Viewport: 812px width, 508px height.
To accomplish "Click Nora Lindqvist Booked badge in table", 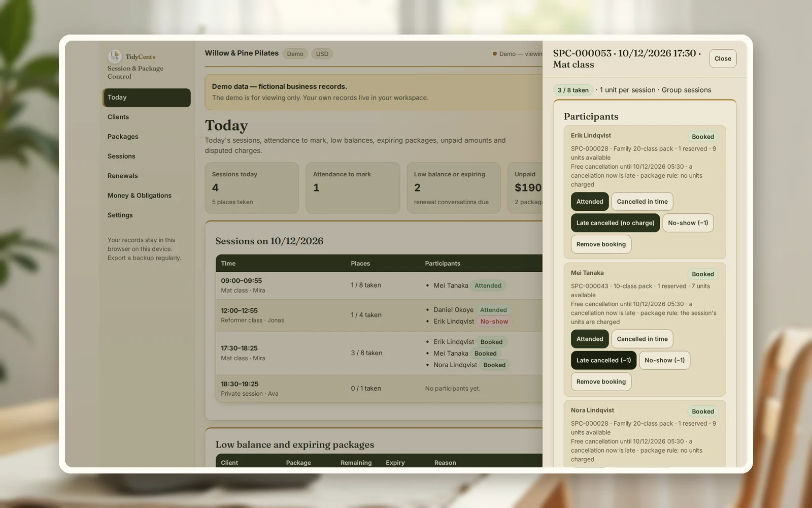I will (494, 365).
